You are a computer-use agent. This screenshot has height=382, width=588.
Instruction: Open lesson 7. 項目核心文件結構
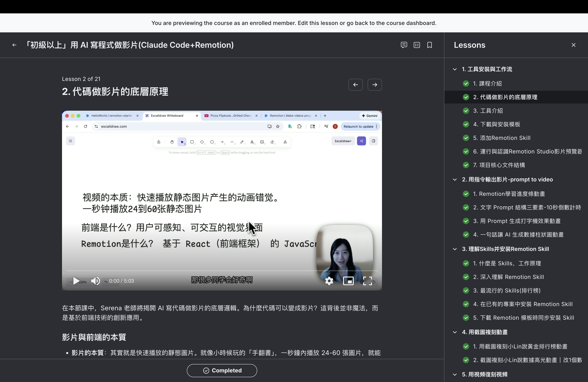pos(499,165)
